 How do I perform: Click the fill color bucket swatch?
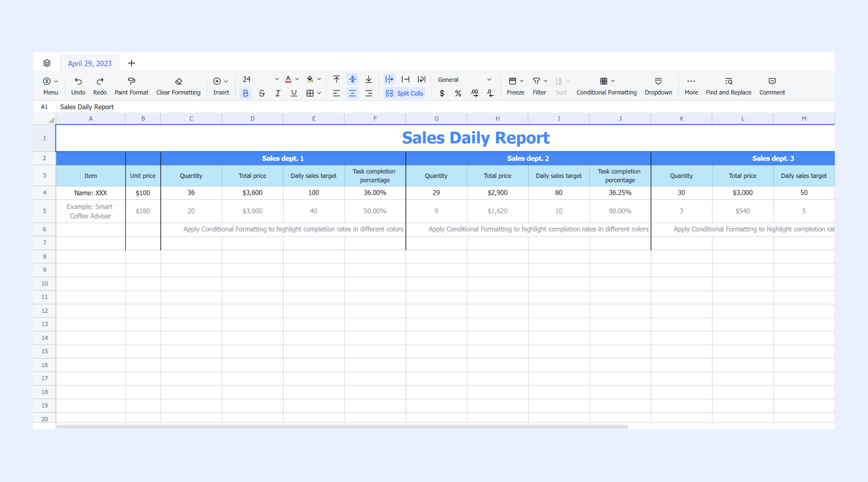(x=310, y=80)
